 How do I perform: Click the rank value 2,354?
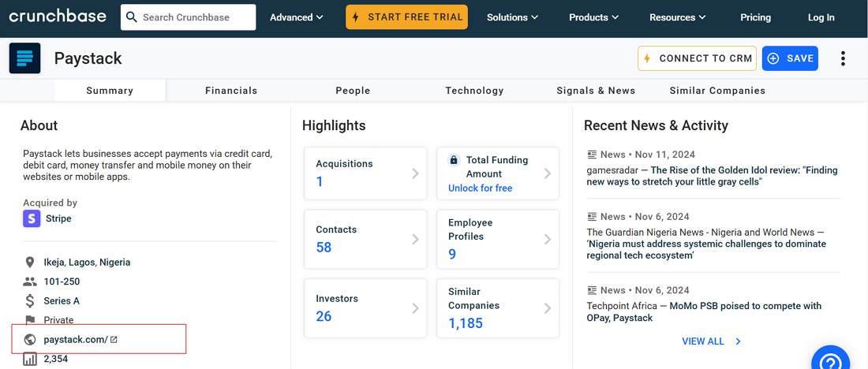tap(56, 360)
